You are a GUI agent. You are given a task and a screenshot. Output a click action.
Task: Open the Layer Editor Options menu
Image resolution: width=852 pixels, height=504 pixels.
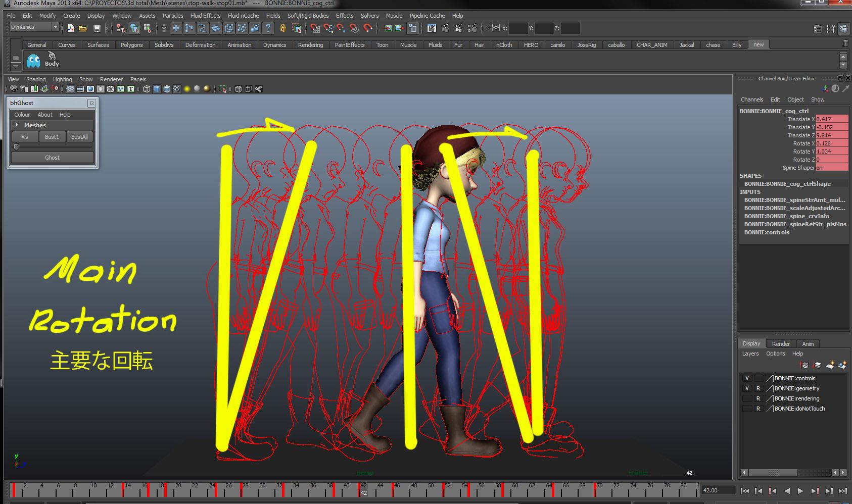point(775,354)
